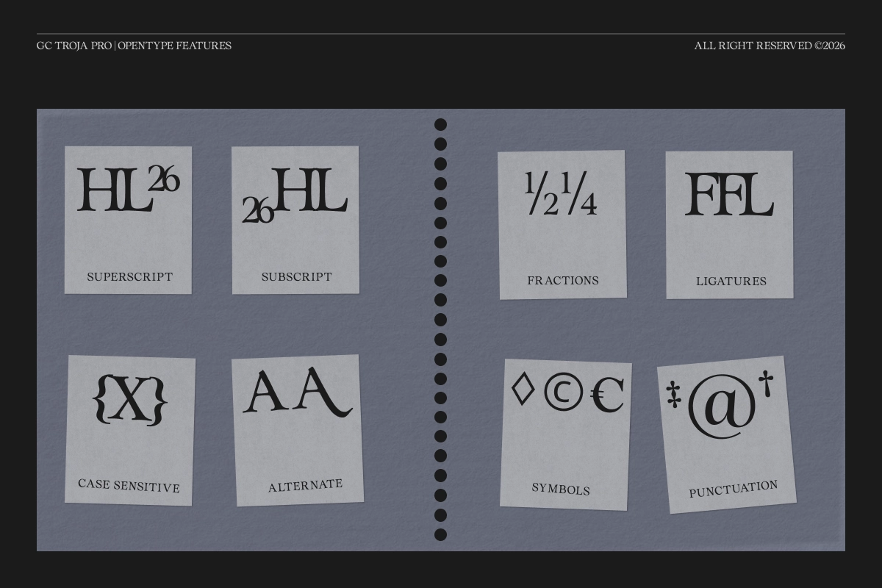Select the Subscript feature card
The image size is (882, 588).
[295, 219]
